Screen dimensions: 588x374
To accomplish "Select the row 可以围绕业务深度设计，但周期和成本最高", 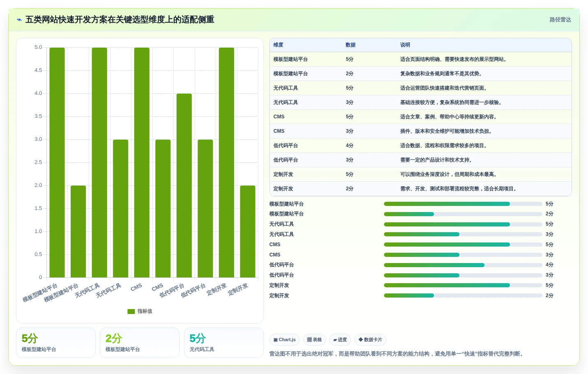I will (420, 174).
